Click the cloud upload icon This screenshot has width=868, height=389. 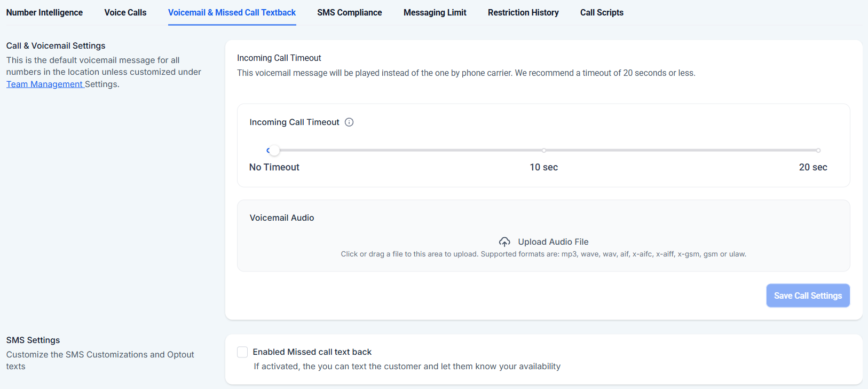504,242
